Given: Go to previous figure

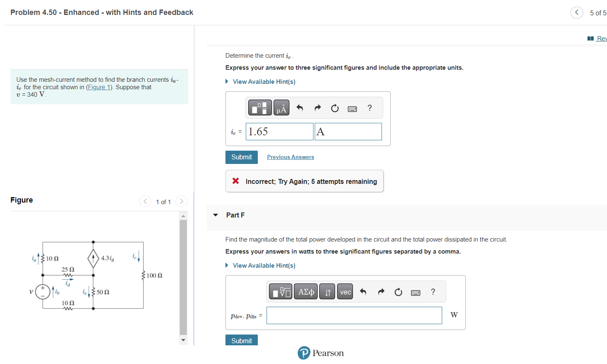Looking at the screenshot, I should click(145, 201).
